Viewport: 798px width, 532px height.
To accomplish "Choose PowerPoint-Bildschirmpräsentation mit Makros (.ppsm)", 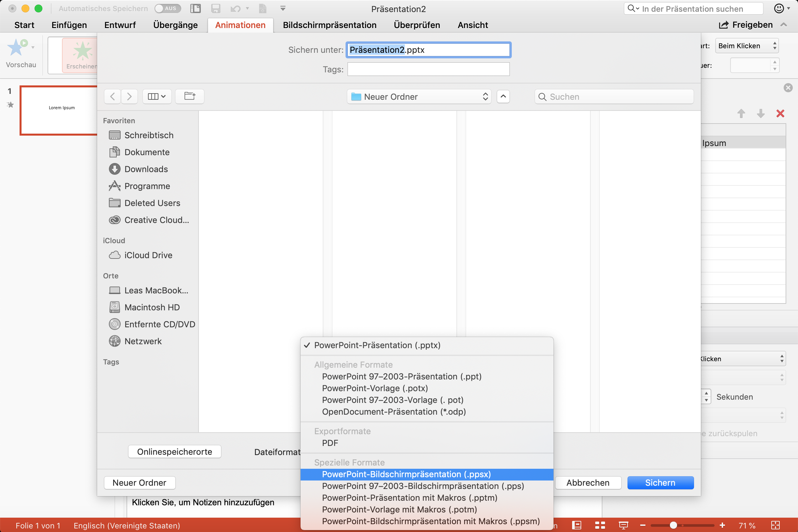I will click(x=427, y=521).
